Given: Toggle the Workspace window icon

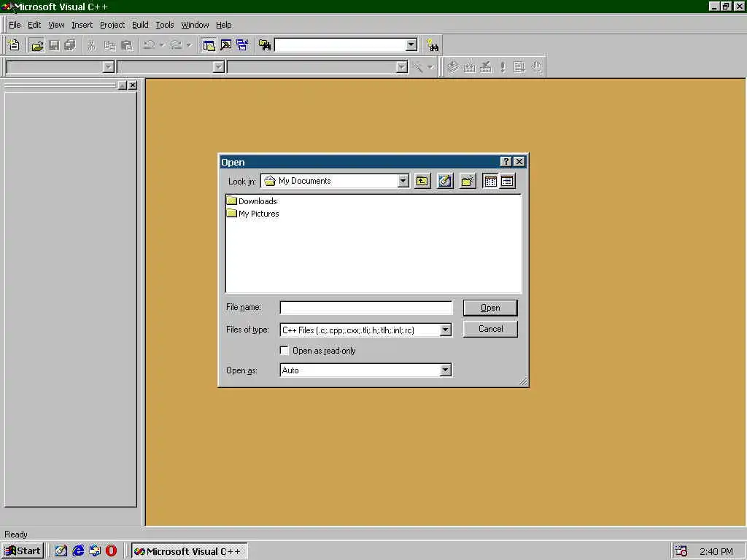Looking at the screenshot, I should click(x=209, y=45).
